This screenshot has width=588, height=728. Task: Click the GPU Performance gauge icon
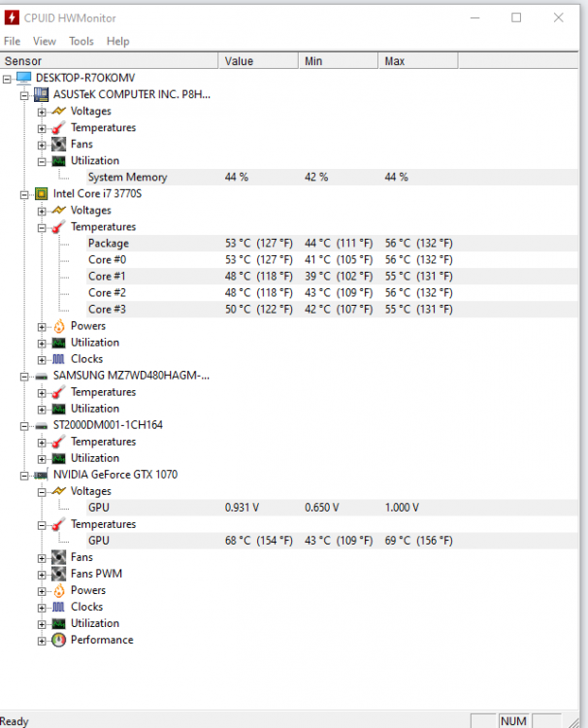pyautogui.click(x=58, y=641)
